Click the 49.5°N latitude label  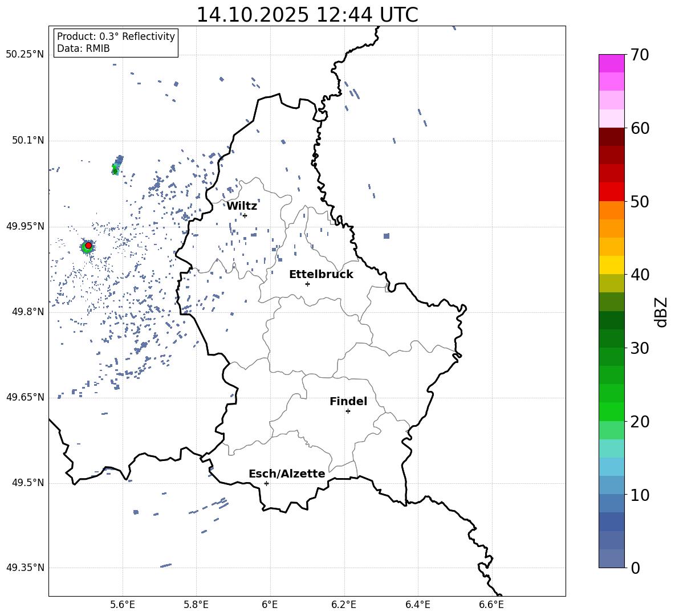click(28, 483)
